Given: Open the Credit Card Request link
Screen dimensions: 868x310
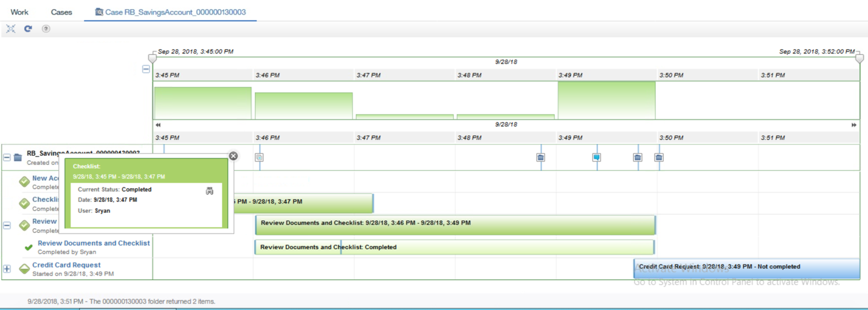Looking at the screenshot, I should click(x=66, y=265).
